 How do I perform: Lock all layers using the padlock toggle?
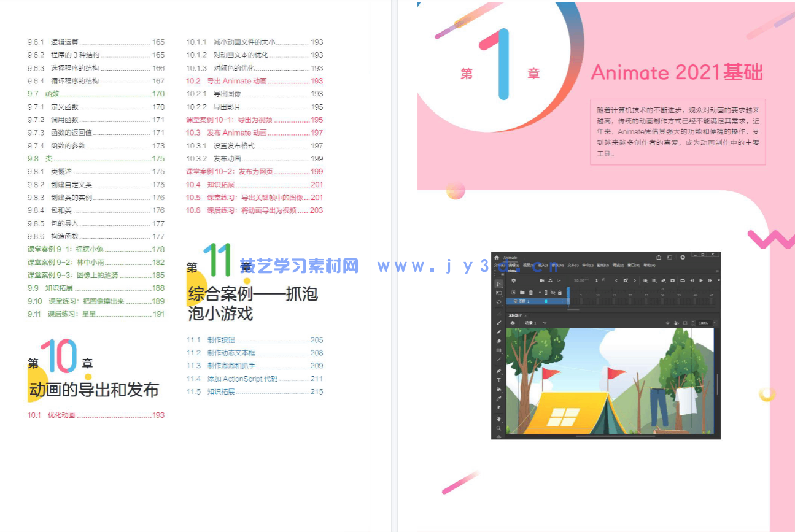tap(560, 292)
